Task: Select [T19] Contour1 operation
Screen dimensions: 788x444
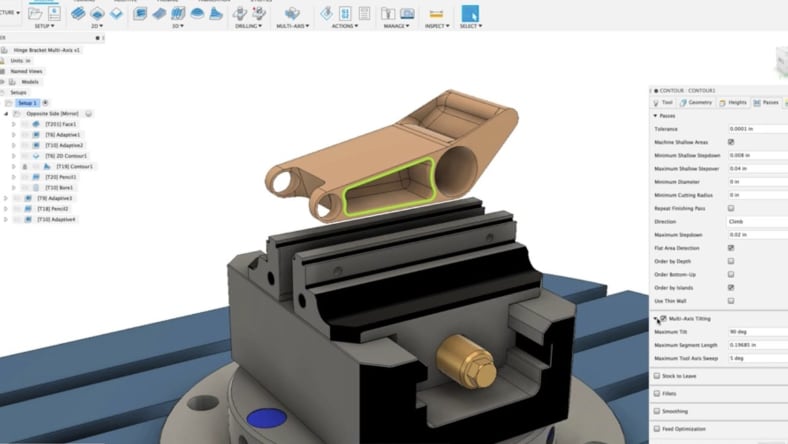Action: 74,166
